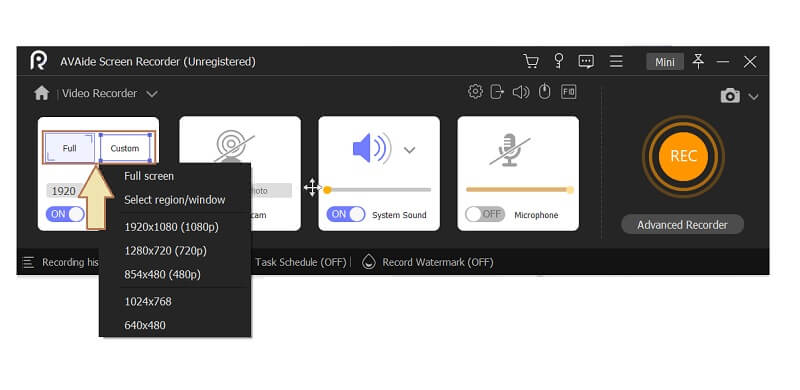Switch to Mini mode
This screenshot has width=800, height=390.
point(665,62)
